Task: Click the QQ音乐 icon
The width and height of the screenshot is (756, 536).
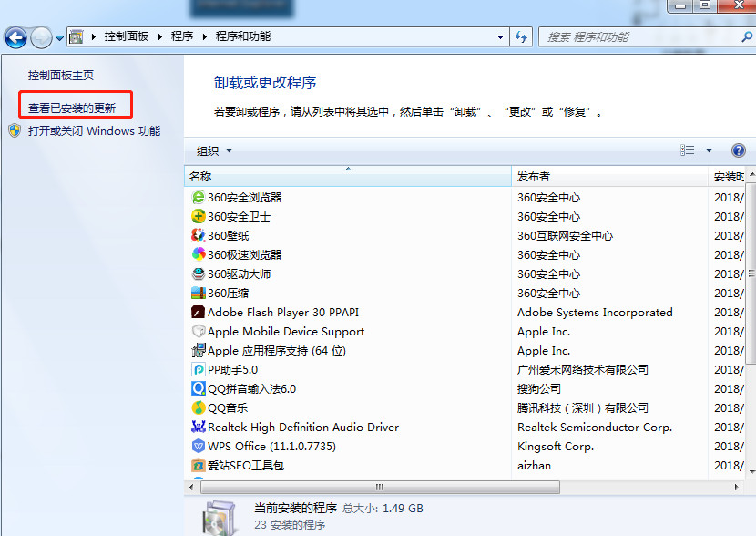Action: pyautogui.click(x=199, y=407)
